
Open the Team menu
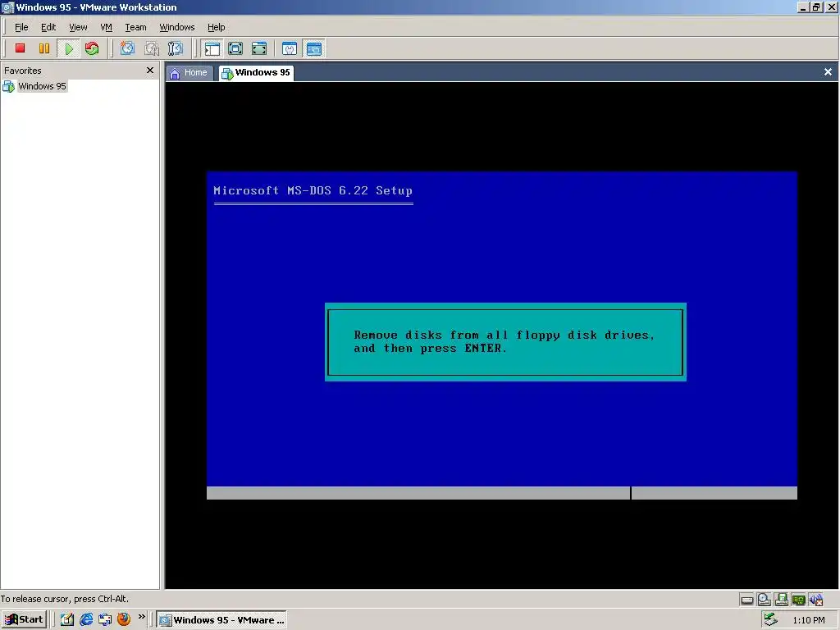[135, 27]
